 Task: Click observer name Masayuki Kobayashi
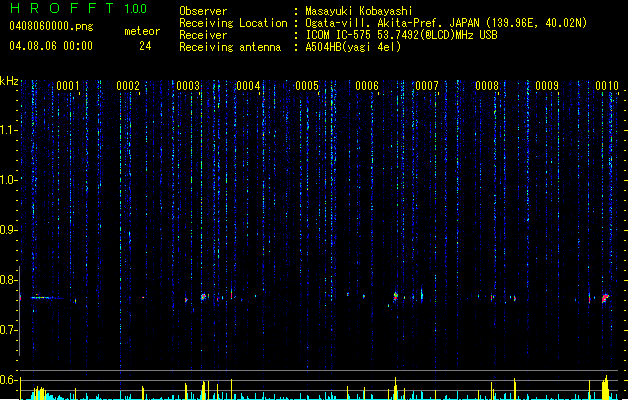tap(359, 11)
